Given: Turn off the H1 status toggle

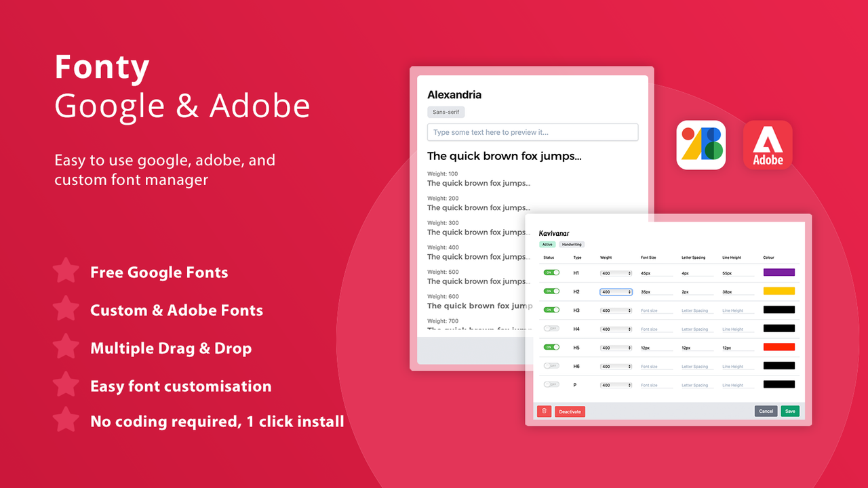Looking at the screenshot, I should pos(551,272).
